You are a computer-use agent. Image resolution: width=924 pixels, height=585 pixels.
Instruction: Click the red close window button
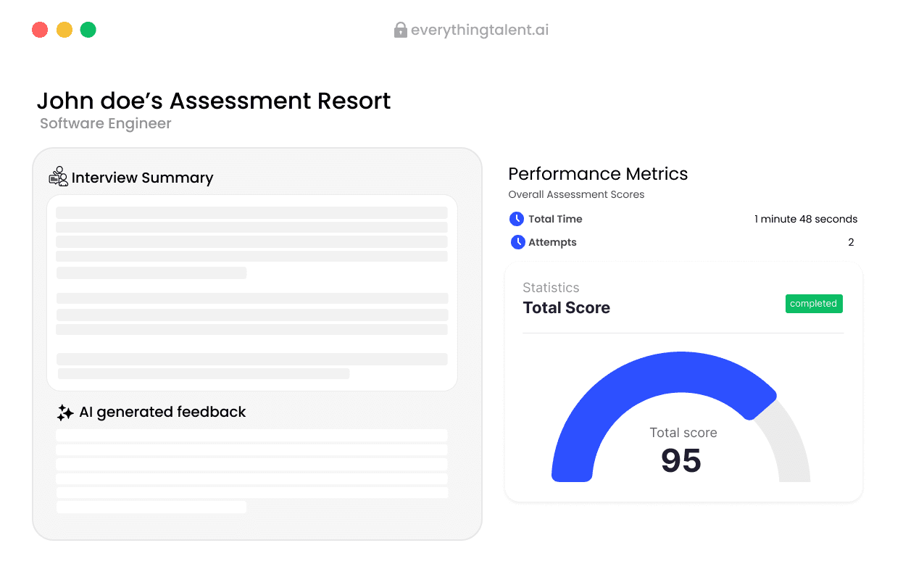[40, 30]
